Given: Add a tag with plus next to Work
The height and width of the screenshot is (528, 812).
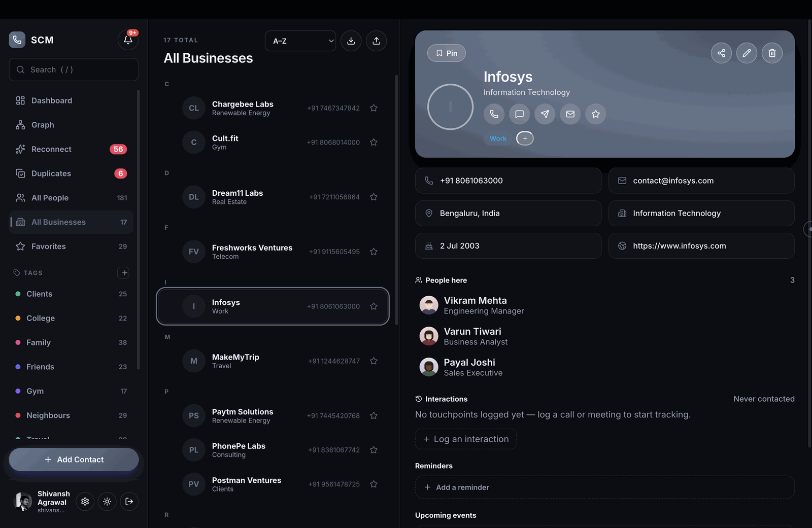Looking at the screenshot, I should pos(525,138).
